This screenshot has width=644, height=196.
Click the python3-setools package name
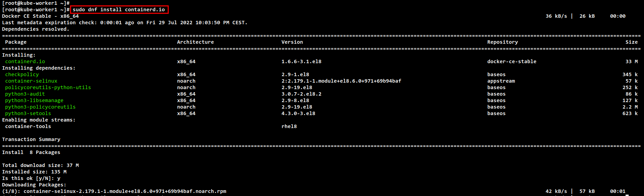click(x=28, y=113)
